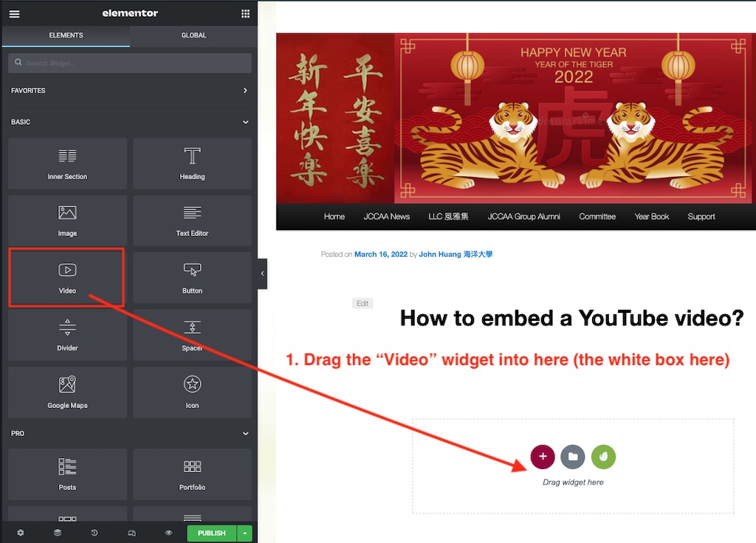Switch to the ELEMENTS tab
The width and height of the screenshot is (756, 543).
[x=66, y=35]
